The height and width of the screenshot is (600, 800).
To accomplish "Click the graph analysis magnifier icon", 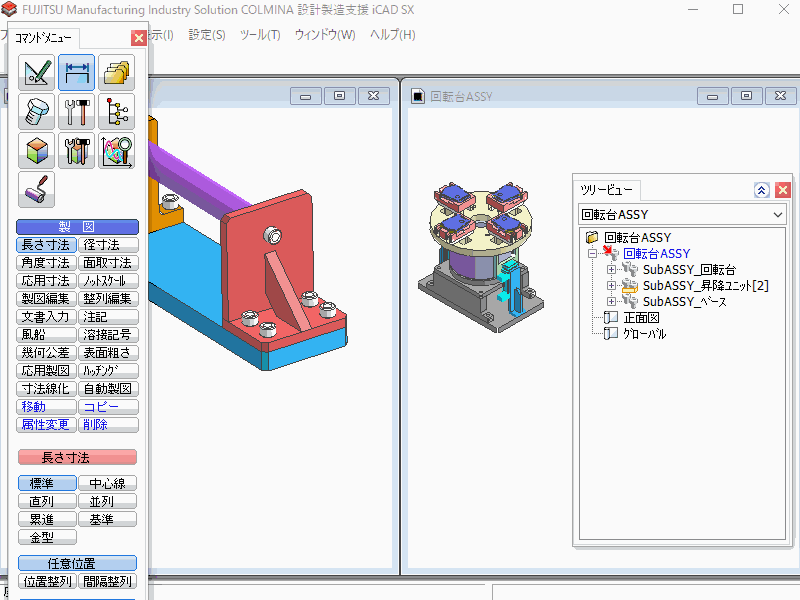I will (117, 150).
